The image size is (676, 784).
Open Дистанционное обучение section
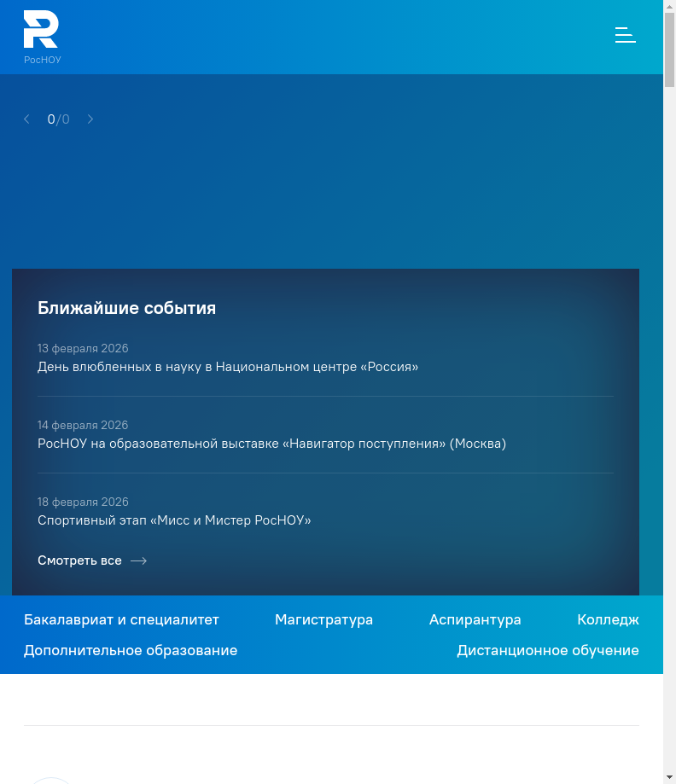click(548, 650)
